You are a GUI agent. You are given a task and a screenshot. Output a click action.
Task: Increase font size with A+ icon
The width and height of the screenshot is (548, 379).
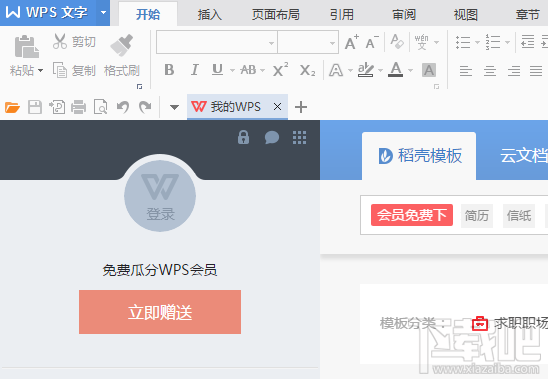pos(352,42)
